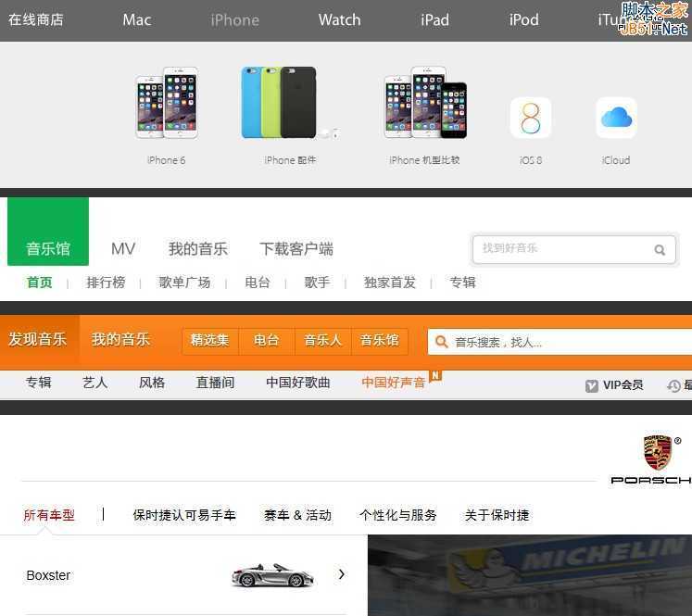Click the Porsche crest logo
This screenshot has height=616, width=692.
pyautogui.click(x=658, y=453)
